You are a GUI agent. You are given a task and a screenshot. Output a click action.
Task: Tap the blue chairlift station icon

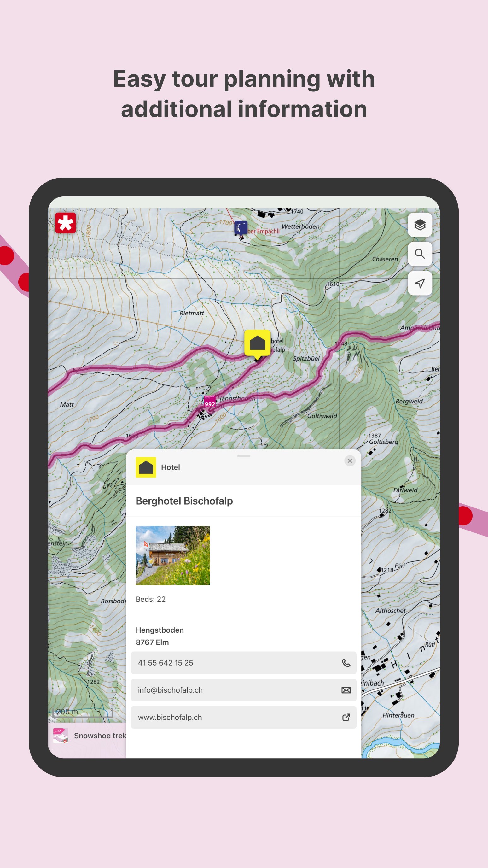pyautogui.click(x=241, y=228)
